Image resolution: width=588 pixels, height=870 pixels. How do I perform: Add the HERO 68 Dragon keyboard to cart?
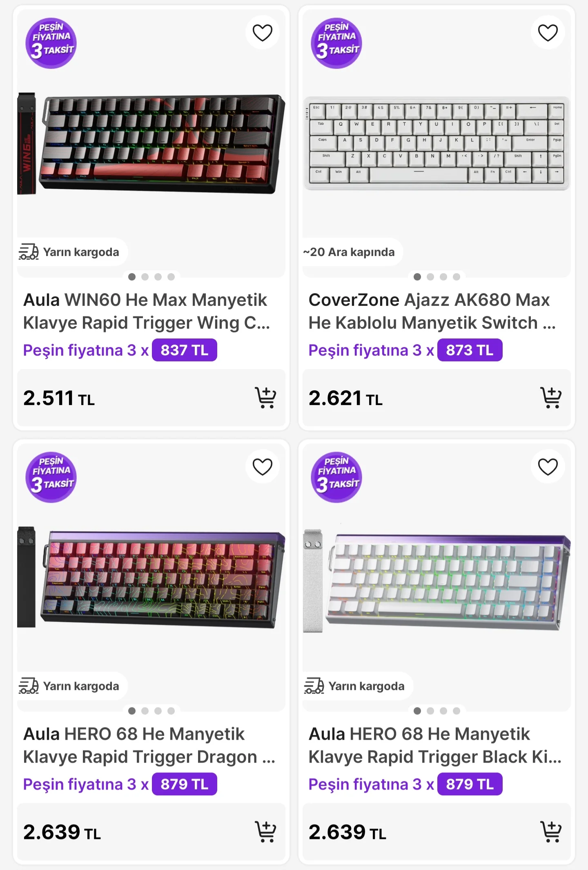(x=265, y=832)
